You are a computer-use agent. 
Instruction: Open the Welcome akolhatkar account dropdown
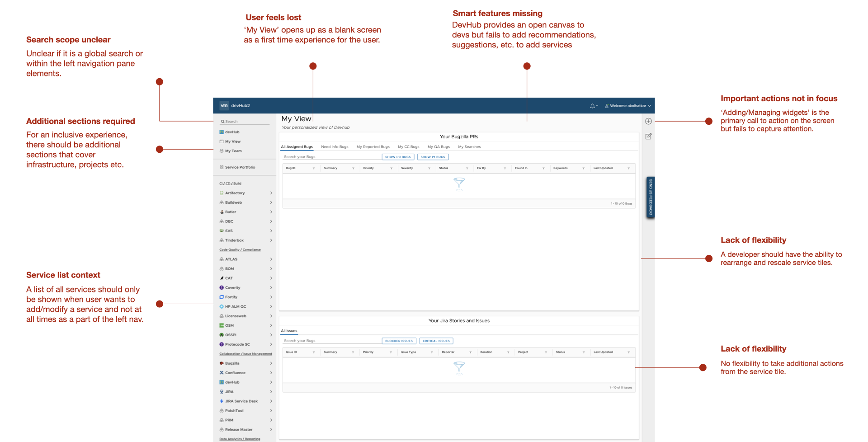tap(627, 105)
